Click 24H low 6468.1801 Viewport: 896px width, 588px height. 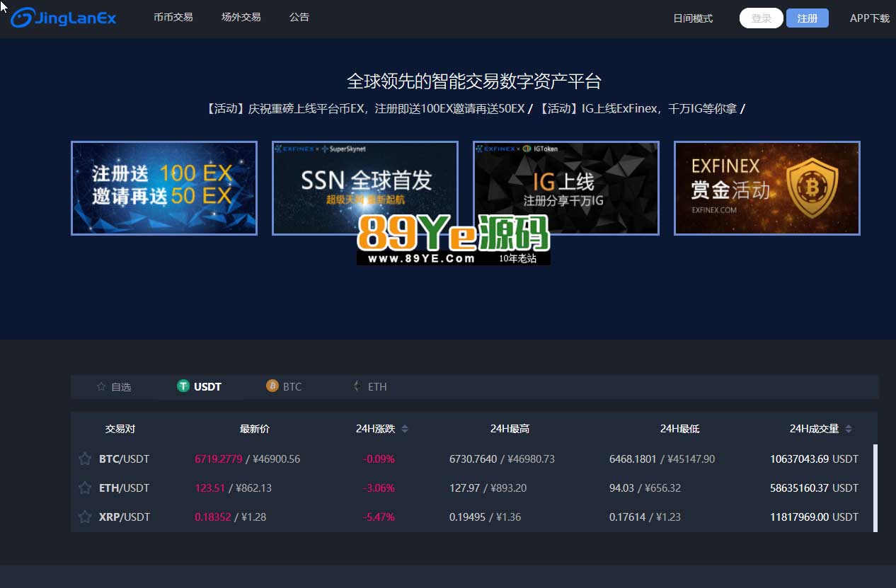(633, 459)
